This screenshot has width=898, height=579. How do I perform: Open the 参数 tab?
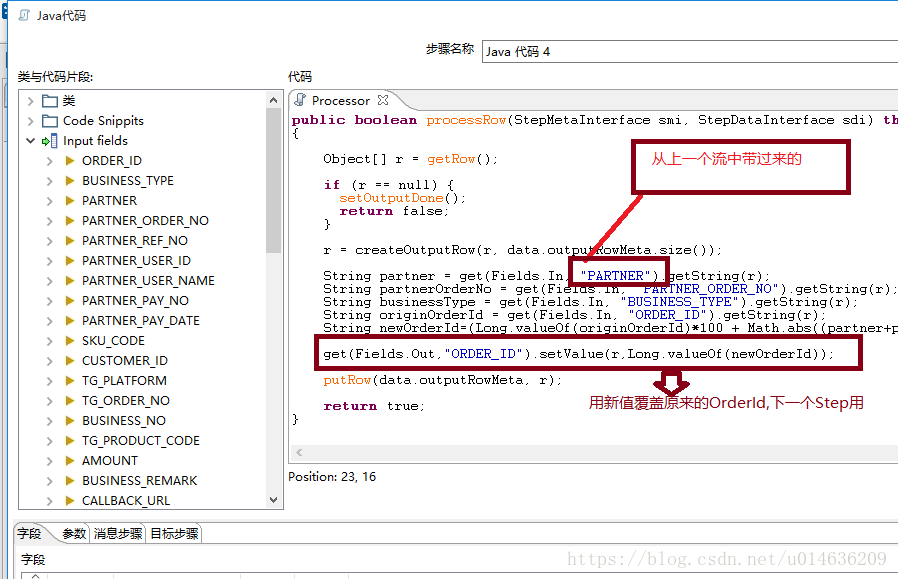(x=74, y=534)
